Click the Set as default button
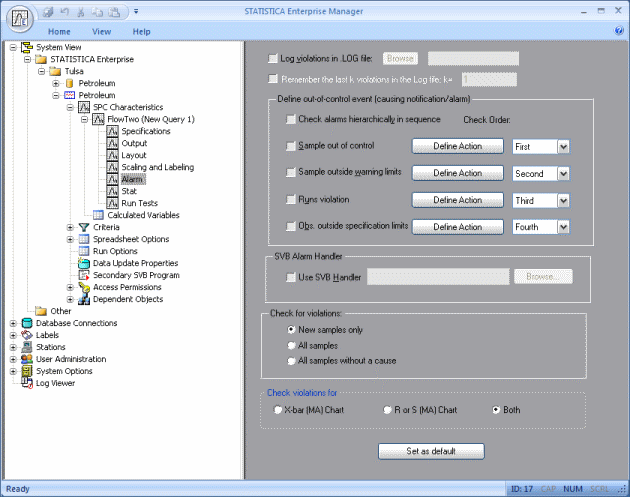The height and width of the screenshot is (497, 630). [x=431, y=450]
